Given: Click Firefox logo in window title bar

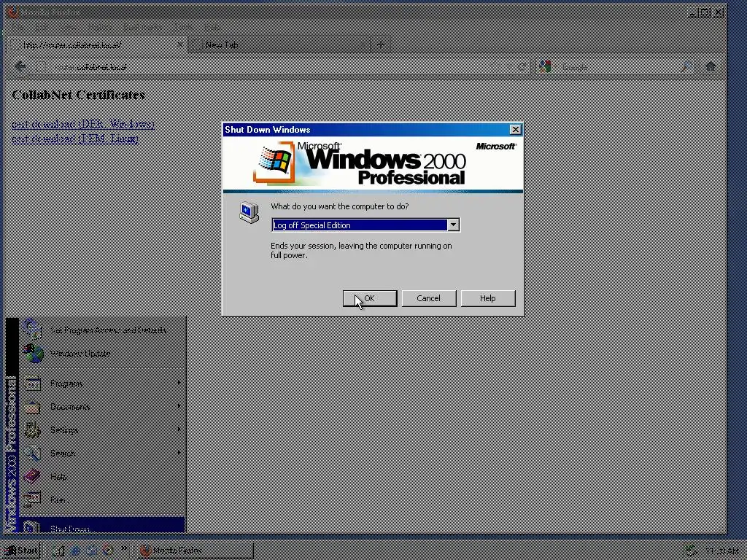Looking at the screenshot, I should click(13, 12).
